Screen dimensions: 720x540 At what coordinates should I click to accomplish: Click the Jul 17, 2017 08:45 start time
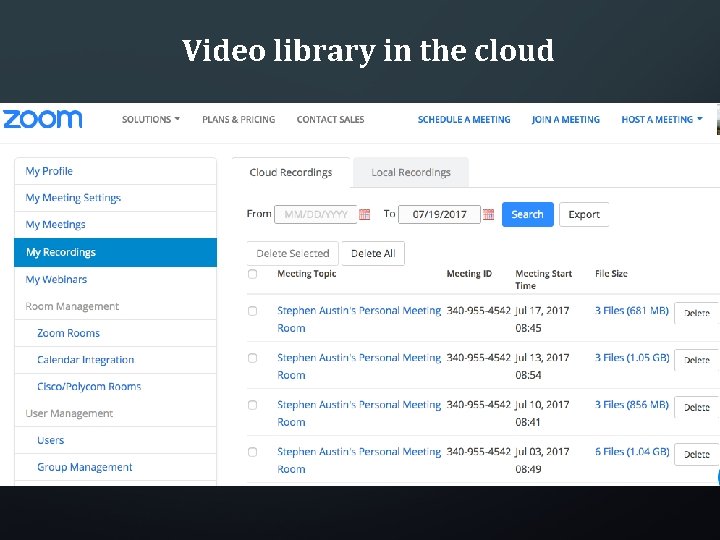click(x=542, y=319)
